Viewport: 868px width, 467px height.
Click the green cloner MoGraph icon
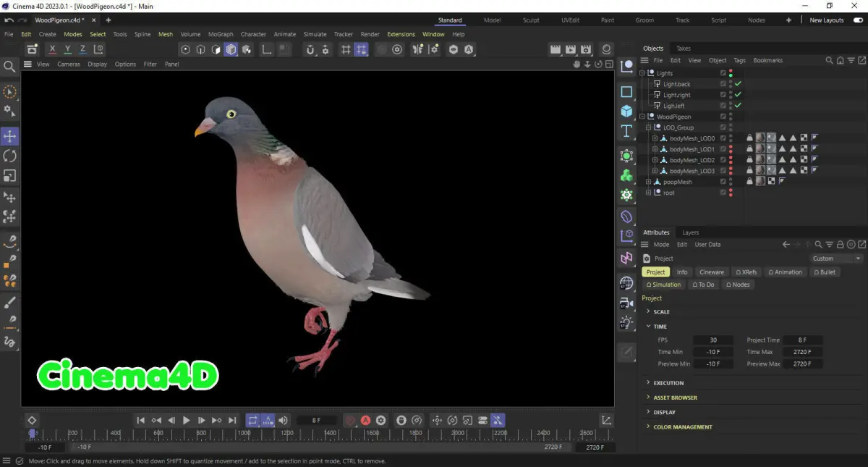point(626,175)
